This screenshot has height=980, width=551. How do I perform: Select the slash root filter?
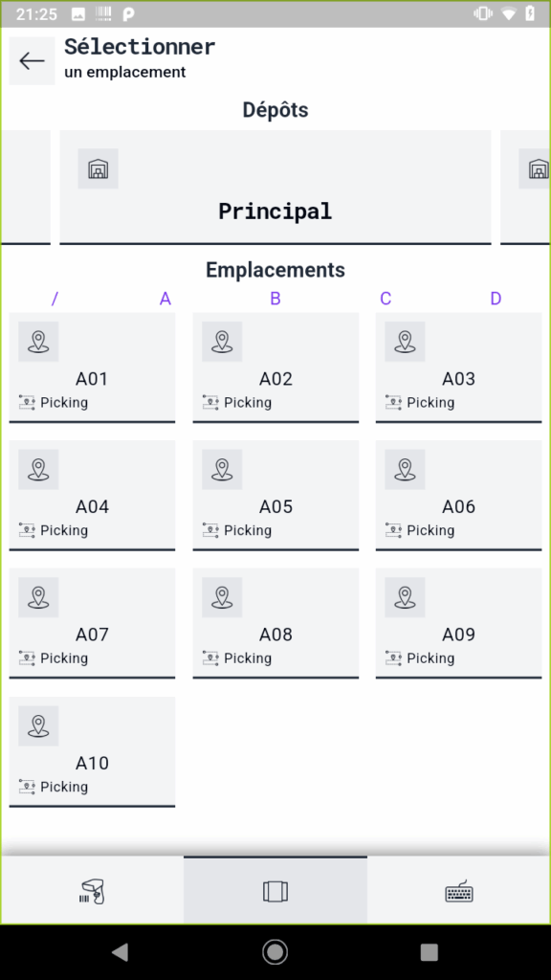tap(55, 299)
